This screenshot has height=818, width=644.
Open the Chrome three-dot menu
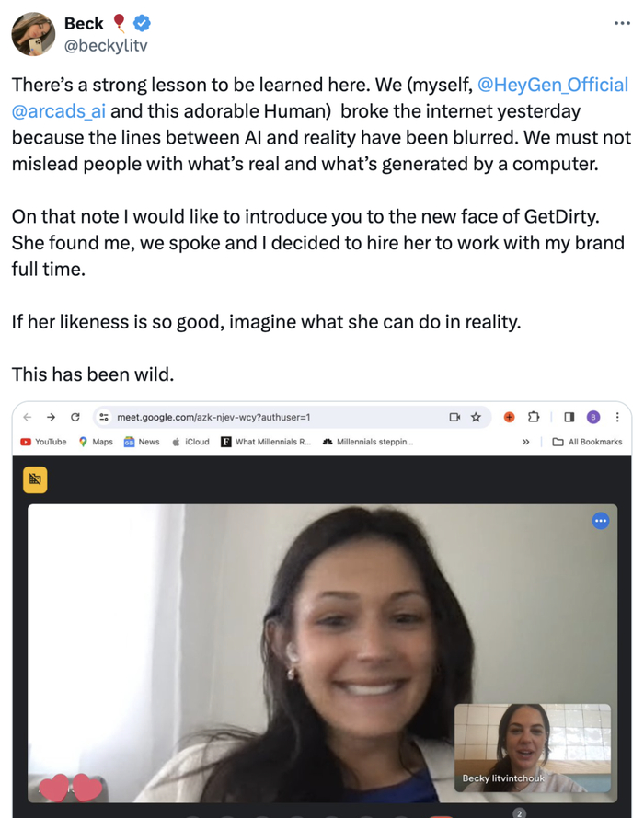617,417
